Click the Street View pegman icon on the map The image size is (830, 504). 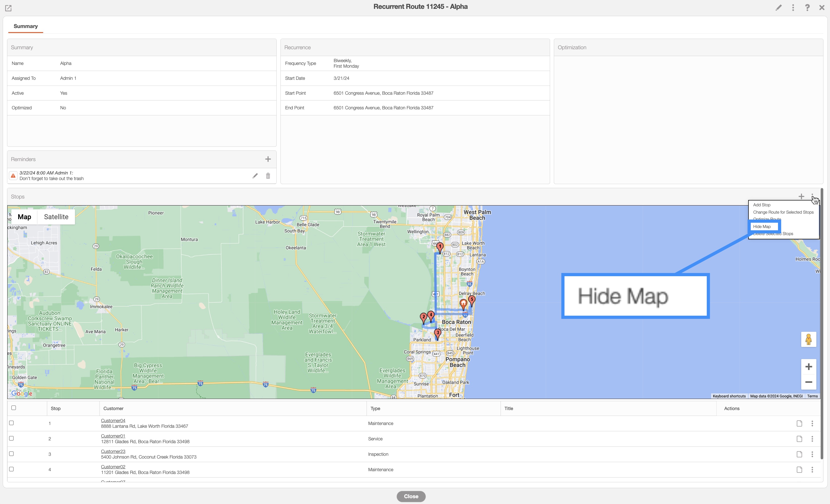pyautogui.click(x=809, y=339)
